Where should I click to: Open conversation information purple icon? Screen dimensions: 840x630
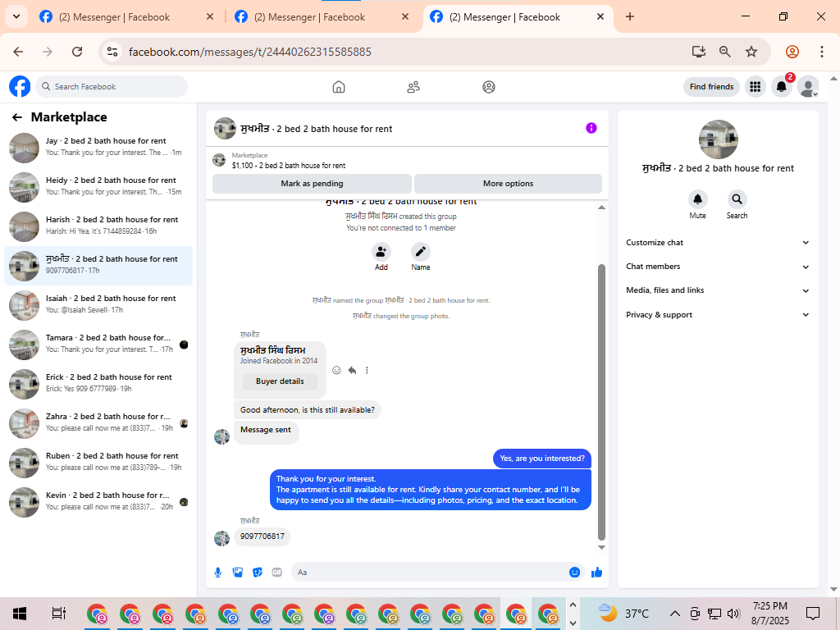[591, 128]
